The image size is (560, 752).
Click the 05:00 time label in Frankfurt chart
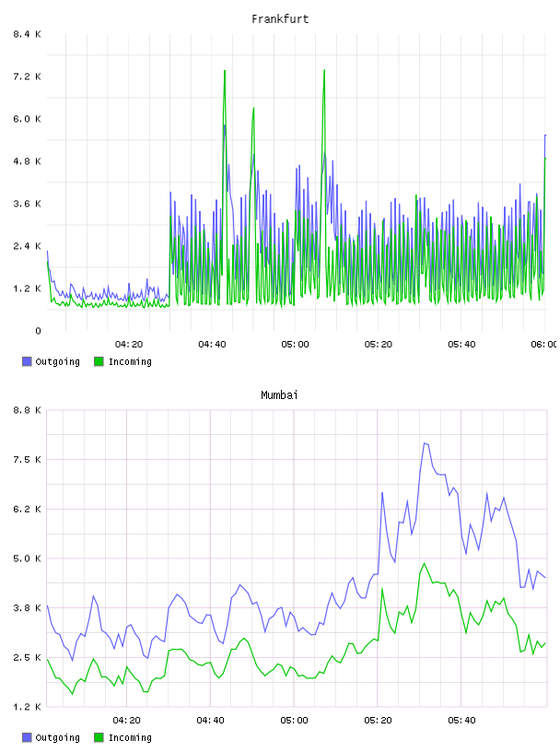[x=296, y=345]
